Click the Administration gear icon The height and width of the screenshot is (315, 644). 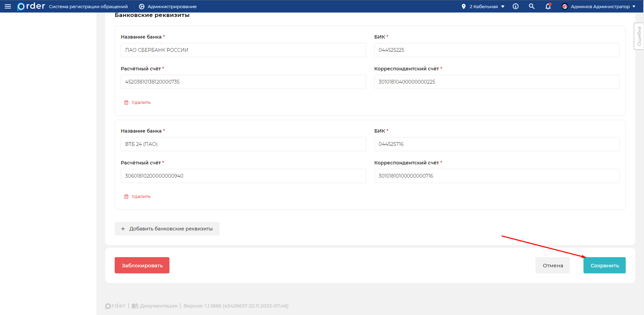142,6
